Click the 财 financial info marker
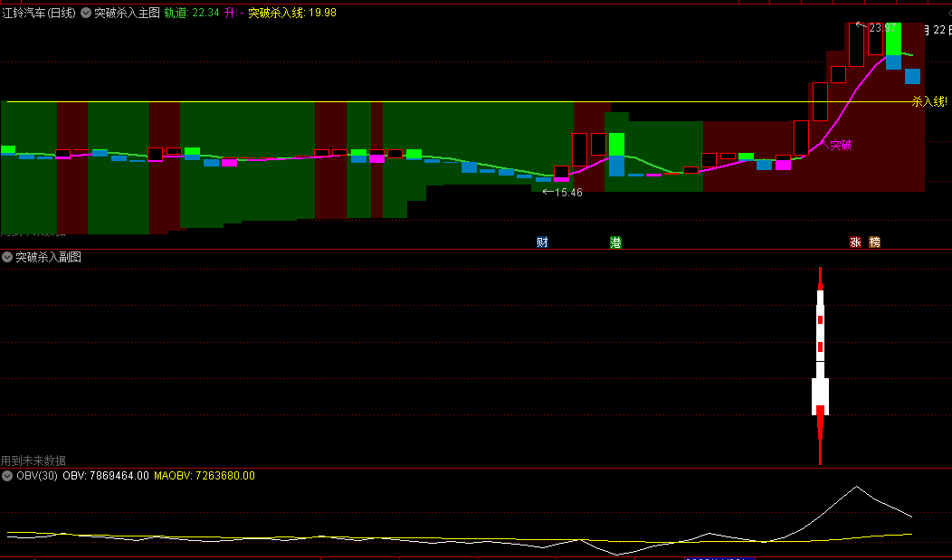Viewport: 952px width, 560px height. 542,242
